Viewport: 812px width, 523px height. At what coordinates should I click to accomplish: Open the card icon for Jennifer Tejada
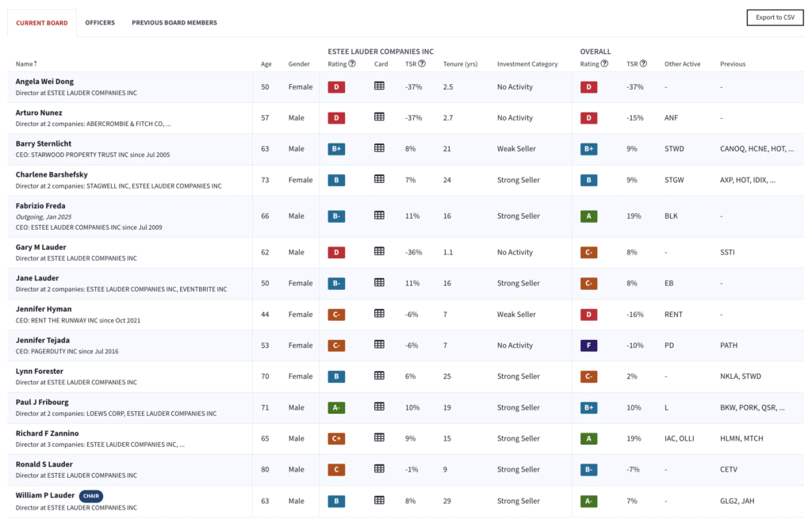point(379,345)
